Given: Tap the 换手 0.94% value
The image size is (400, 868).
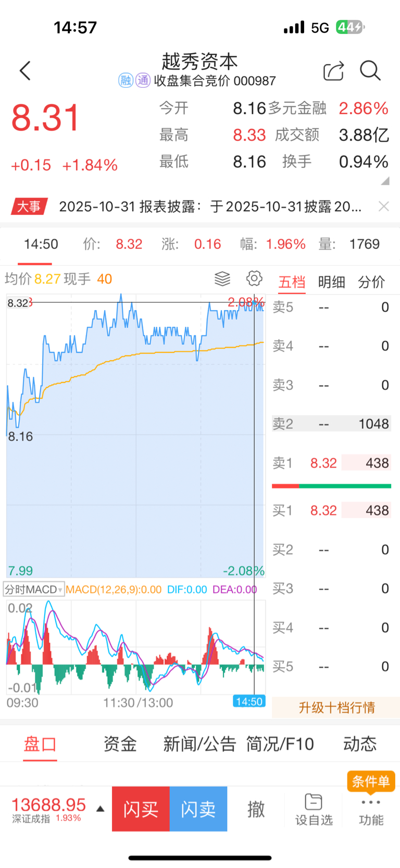Looking at the screenshot, I should point(364,162).
